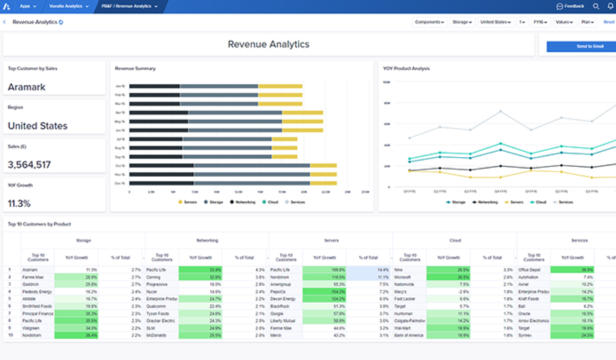Click row number 10 in customers table
Screen dimensions: 616x360
click(x=11, y=335)
